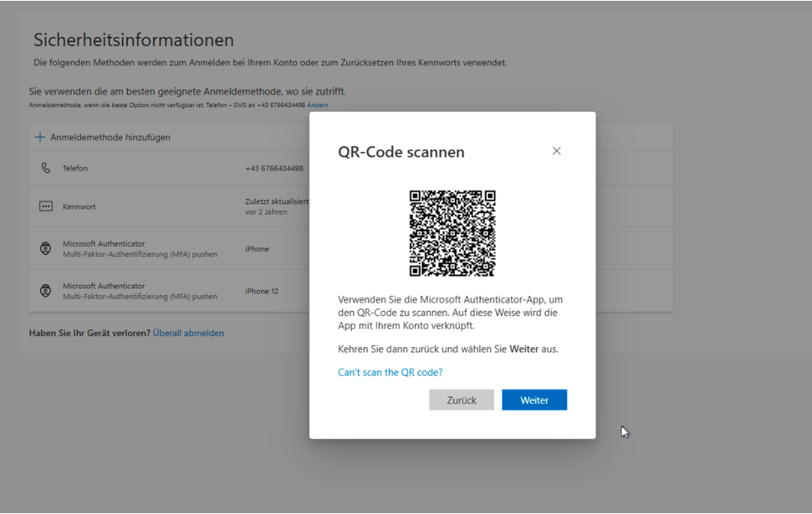Click the Kennwort password icon

pos(45,206)
